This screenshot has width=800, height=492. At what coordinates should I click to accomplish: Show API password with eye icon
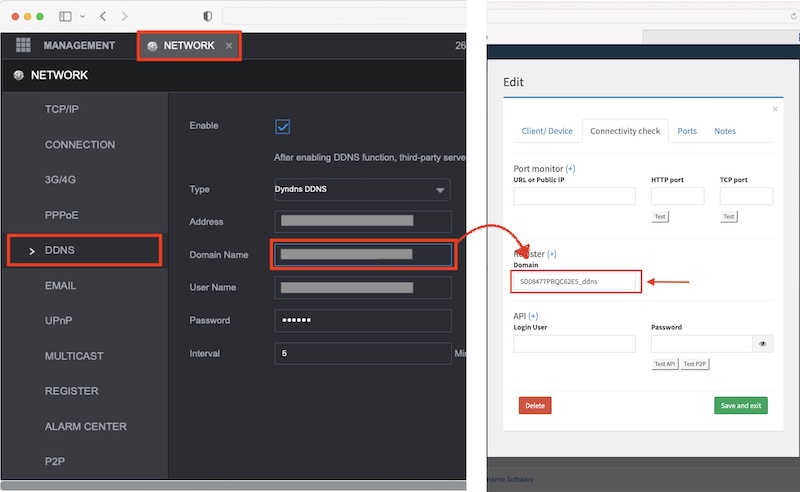tap(763, 344)
